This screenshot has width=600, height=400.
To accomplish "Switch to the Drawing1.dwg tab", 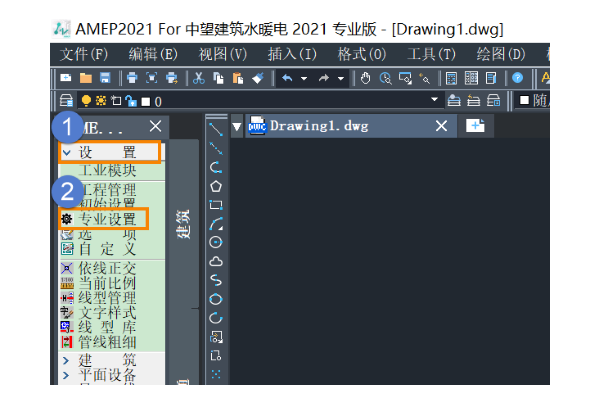I will (x=319, y=126).
